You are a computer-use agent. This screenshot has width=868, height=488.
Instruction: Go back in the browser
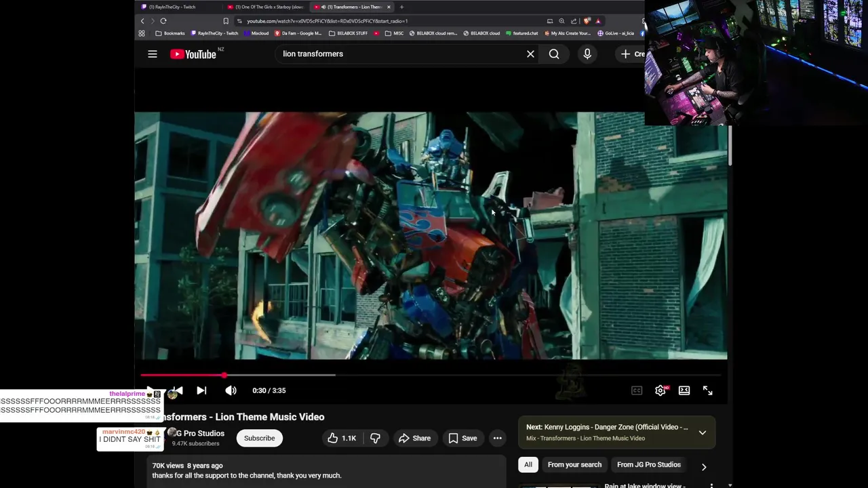tap(142, 21)
